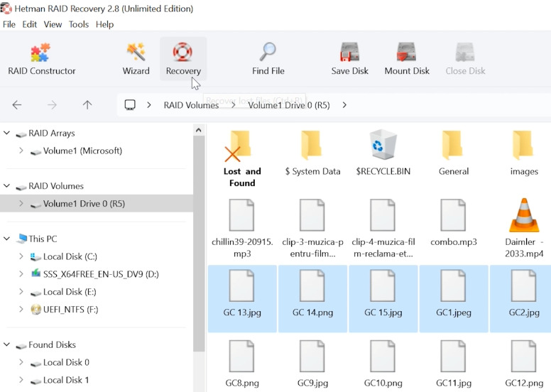
Task: Select the GC 15.jpg file
Action: [x=383, y=298]
